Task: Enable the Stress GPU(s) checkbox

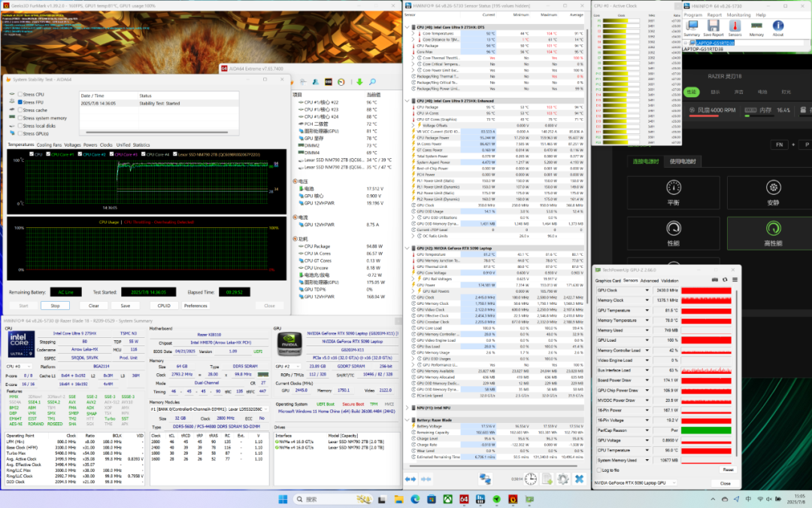Action: pos(20,133)
